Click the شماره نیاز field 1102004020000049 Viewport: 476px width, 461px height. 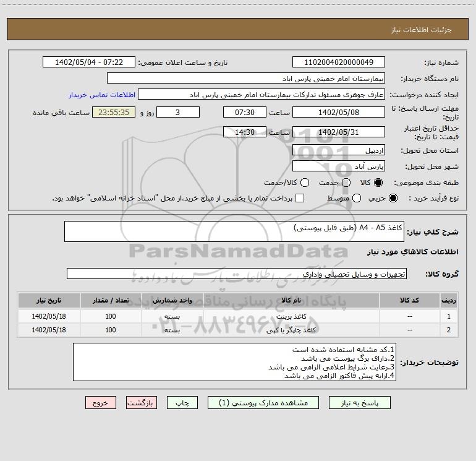pos(339,62)
